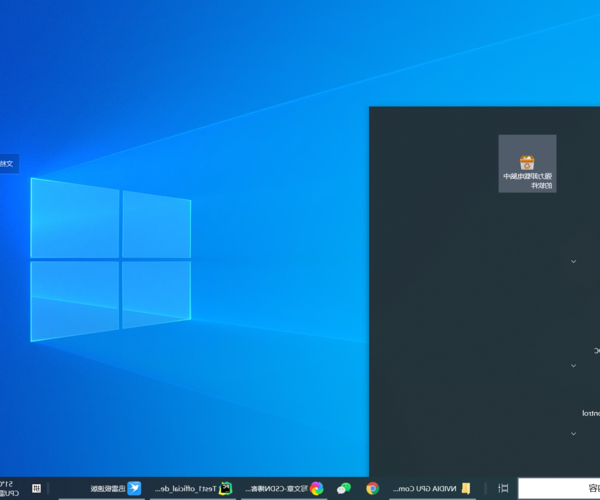This screenshot has width=600, height=500.
Task: Click the PyCharm icon in the taskbar
Action: (226, 488)
